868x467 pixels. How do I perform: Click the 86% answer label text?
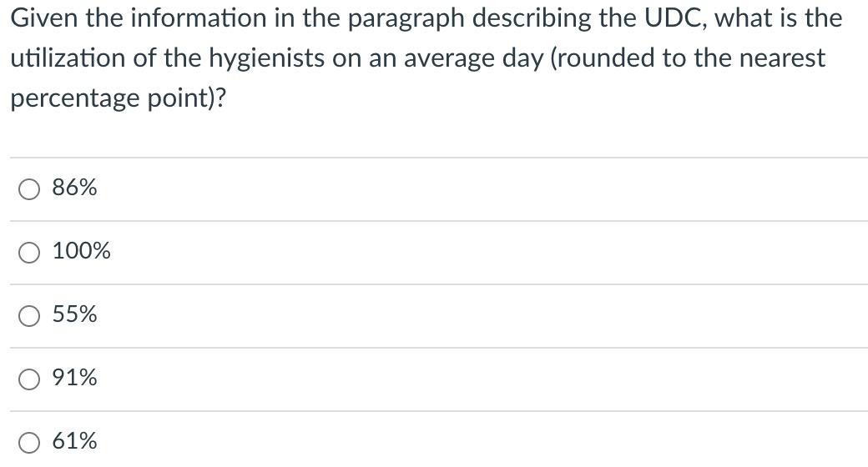(75, 188)
